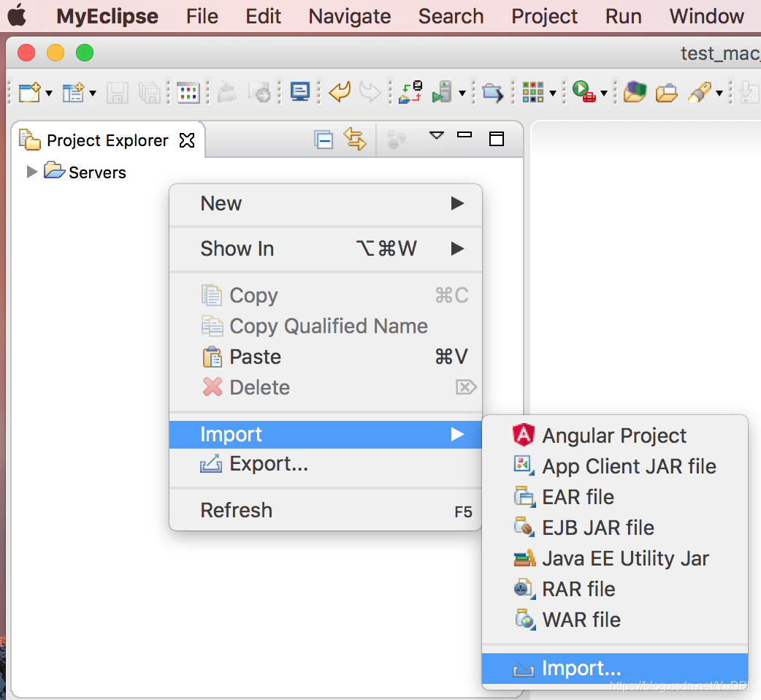Expand the Servers tree node
The height and width of the screenshot is (700, 761).
tap(31, 172)
